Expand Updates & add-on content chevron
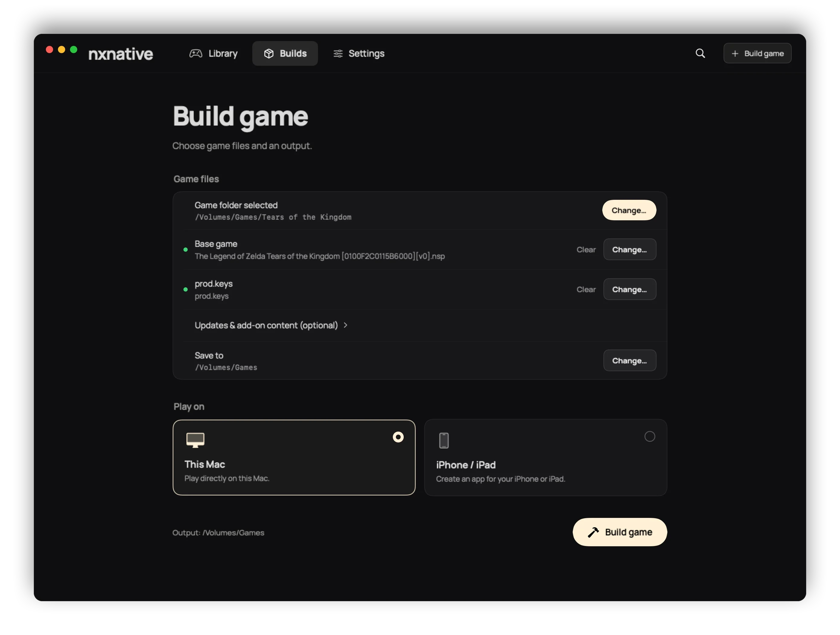The image size is (840, 635). (345, 325)
